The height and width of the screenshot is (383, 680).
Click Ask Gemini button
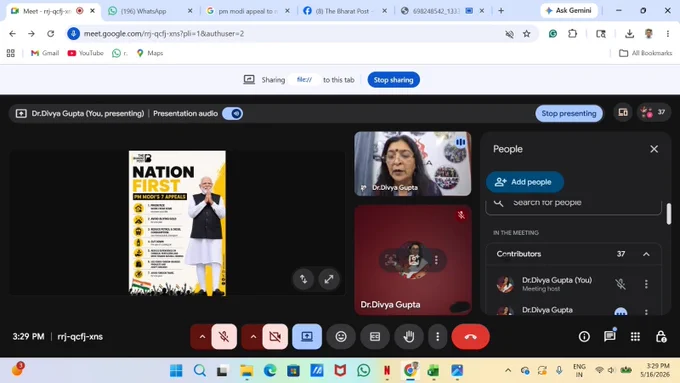pyautogui.click(x=569, y=10)
